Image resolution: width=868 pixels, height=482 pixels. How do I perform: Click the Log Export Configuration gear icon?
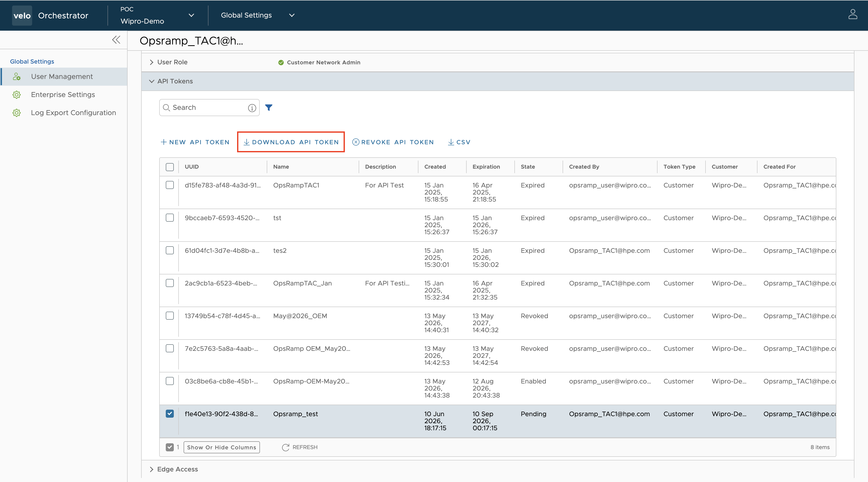point(17,113)
